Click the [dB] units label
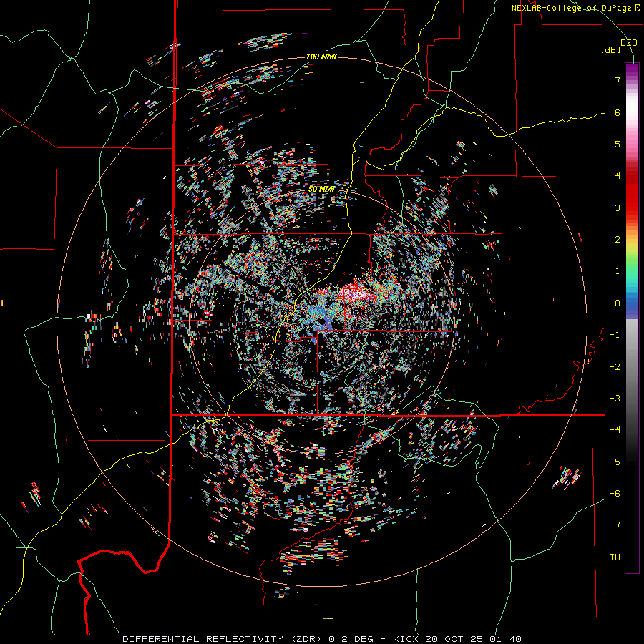Viewport: 644px width, 644px height. pyautogui.click(x=611, y=50)
